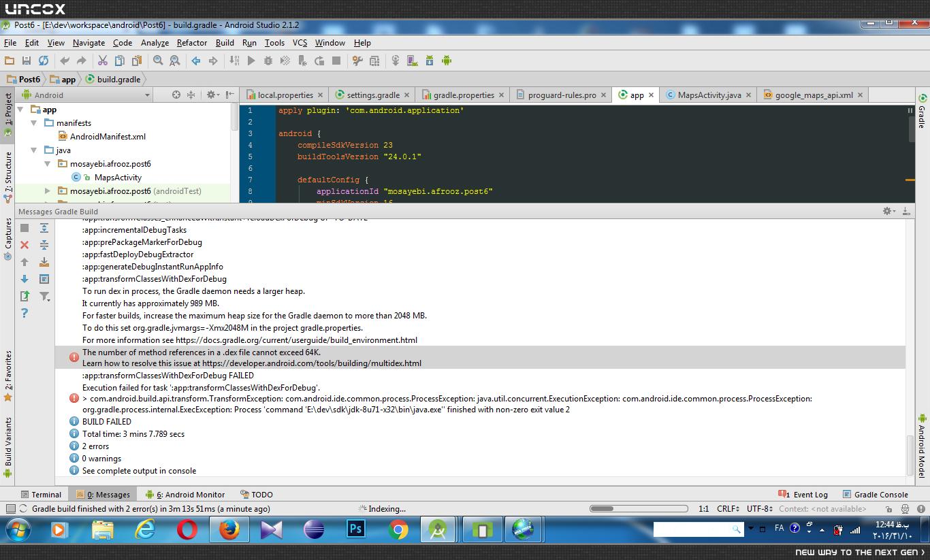
Task: Click the Collapse All icon in Messages panel
Action: coord(44,245)
